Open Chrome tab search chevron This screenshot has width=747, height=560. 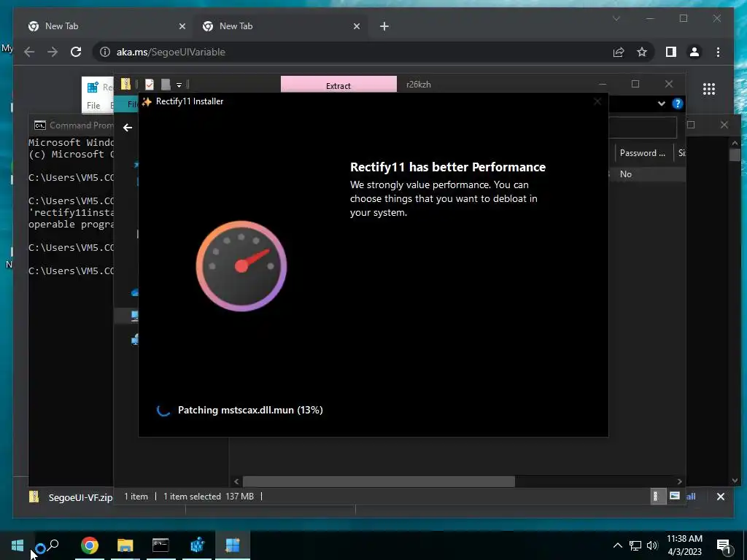coord(616,18)
